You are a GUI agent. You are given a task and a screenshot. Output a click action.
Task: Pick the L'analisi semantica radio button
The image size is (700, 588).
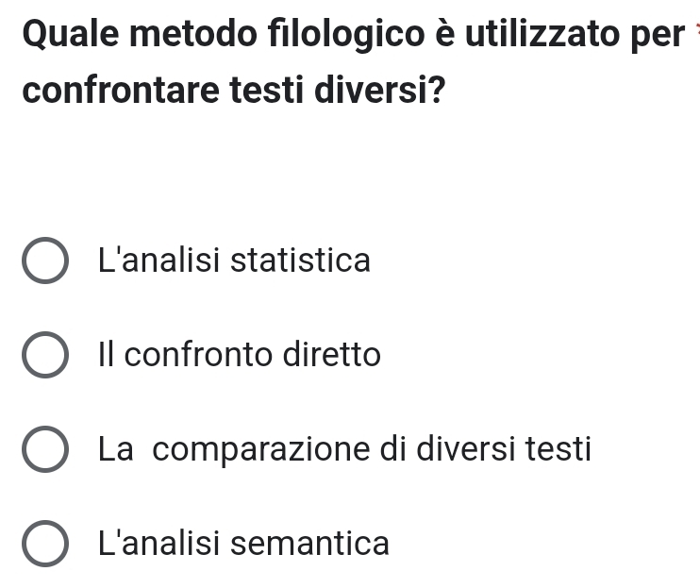pyautogui.click(x=44, y=545)
